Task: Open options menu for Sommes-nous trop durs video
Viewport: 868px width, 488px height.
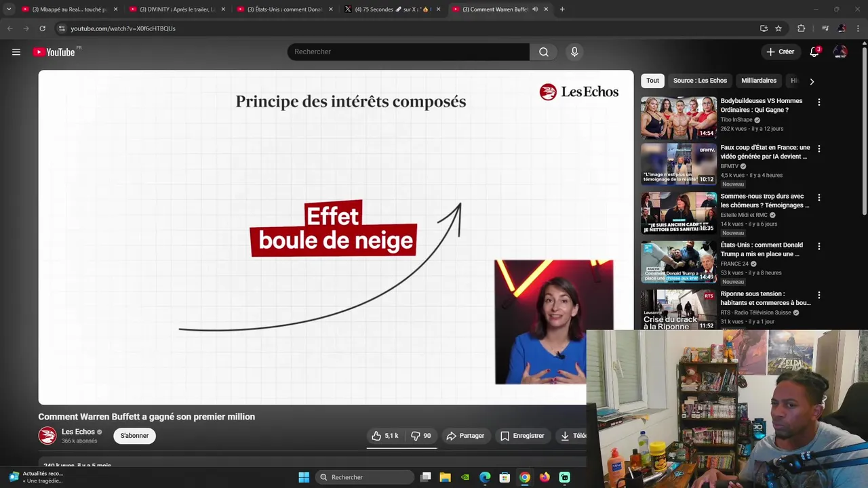Action: pyautogui.click(x=818, y=197)
